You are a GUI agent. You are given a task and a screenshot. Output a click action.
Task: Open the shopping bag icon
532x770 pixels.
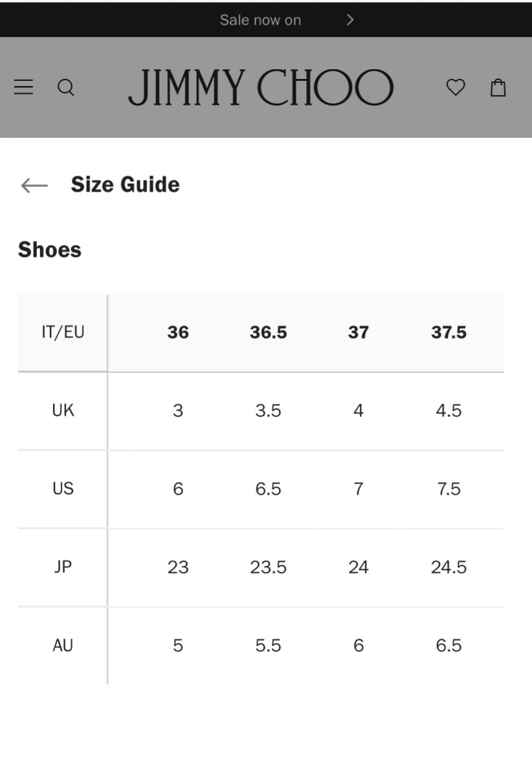tap(498, 87)
